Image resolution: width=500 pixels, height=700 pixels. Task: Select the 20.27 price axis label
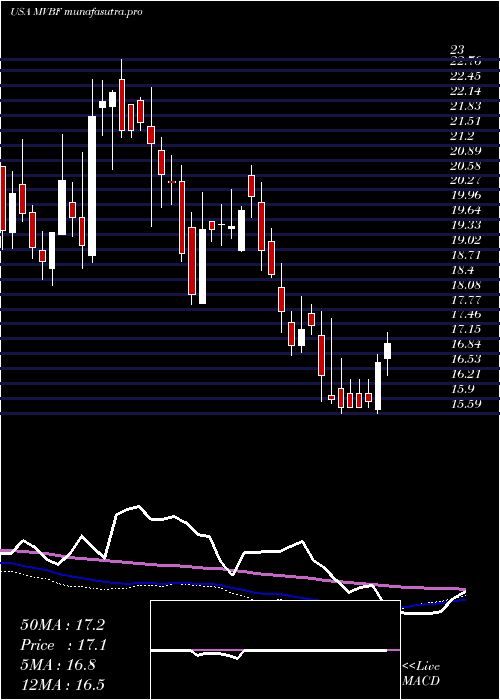[466, 180]
